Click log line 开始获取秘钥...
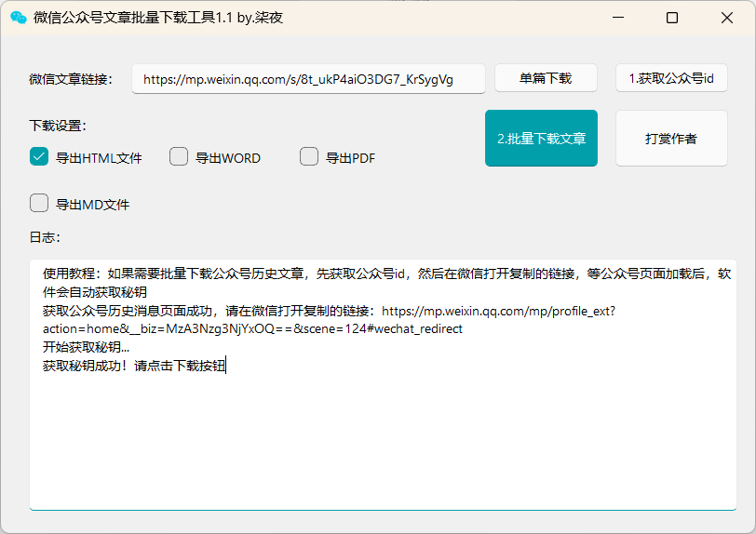This screenshot has width=756, height=534. pos(86,347)
